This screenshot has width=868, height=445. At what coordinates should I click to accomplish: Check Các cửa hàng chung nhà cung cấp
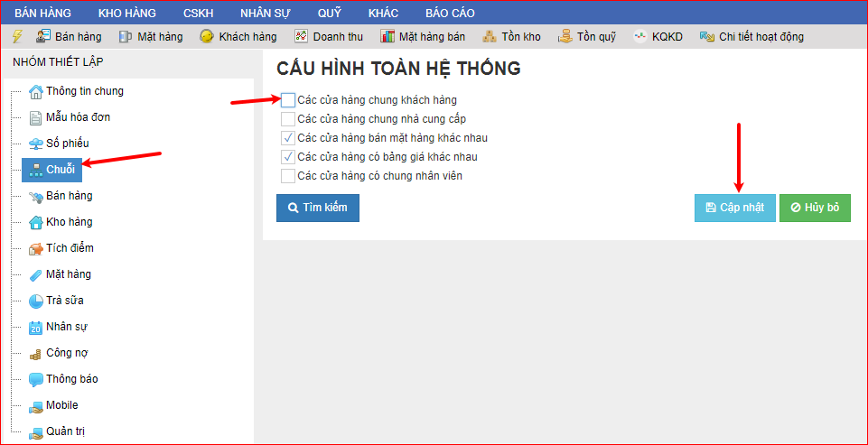point(288,119)
